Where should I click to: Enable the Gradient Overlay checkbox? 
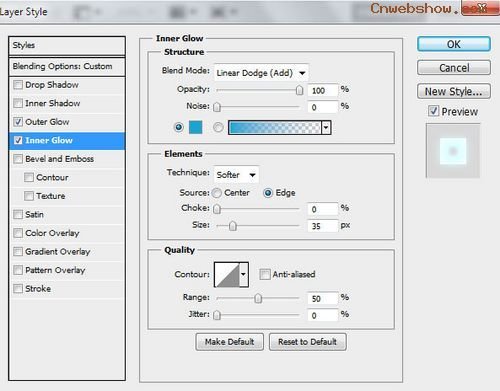pos(18,251)
